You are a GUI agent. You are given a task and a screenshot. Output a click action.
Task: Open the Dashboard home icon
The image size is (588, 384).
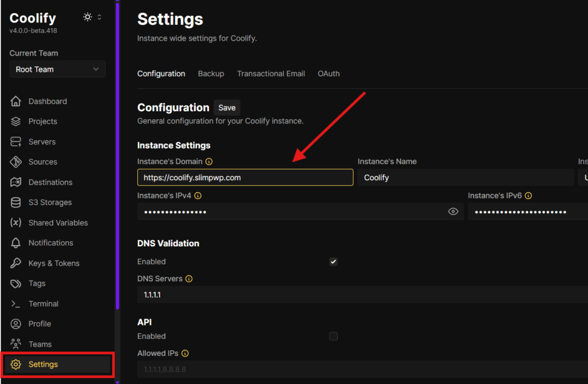[16, 101]
